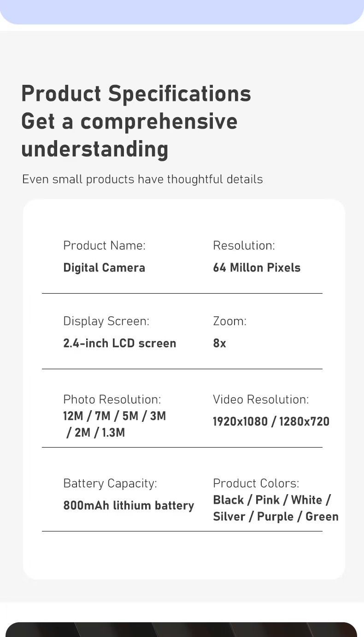The height and width of the screenshot is (637, 364).
Task: Open the dark image panel at bottom
Action: [182, 629]
